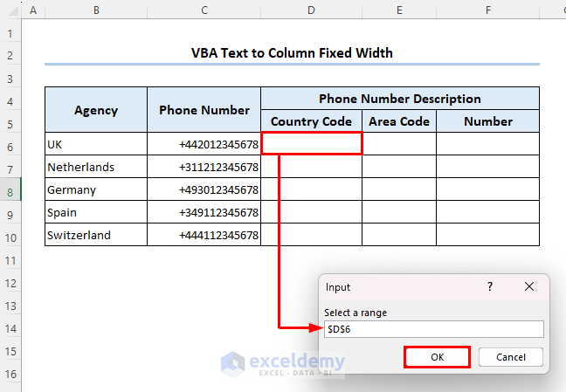
Task: Select phone number +349112345678
Action: 204,212
